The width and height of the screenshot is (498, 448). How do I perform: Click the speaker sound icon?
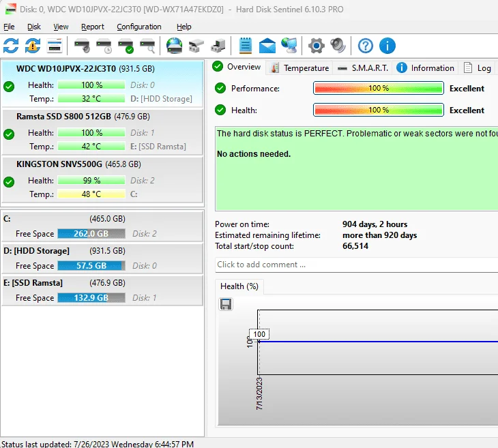click(x=338, y=46)
